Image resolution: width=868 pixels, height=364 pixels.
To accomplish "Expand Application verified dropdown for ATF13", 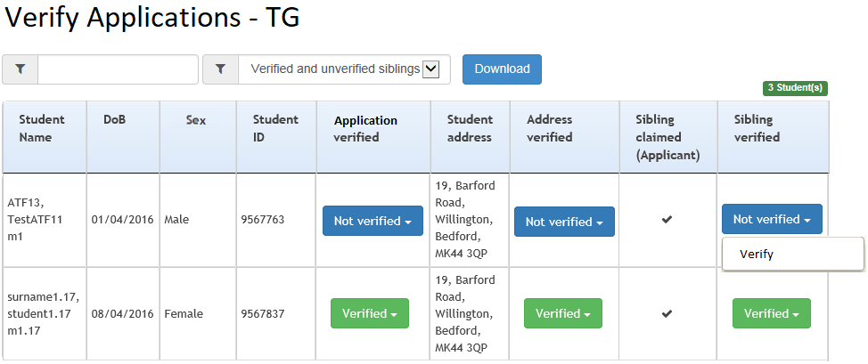I will [x=373, y=221].
